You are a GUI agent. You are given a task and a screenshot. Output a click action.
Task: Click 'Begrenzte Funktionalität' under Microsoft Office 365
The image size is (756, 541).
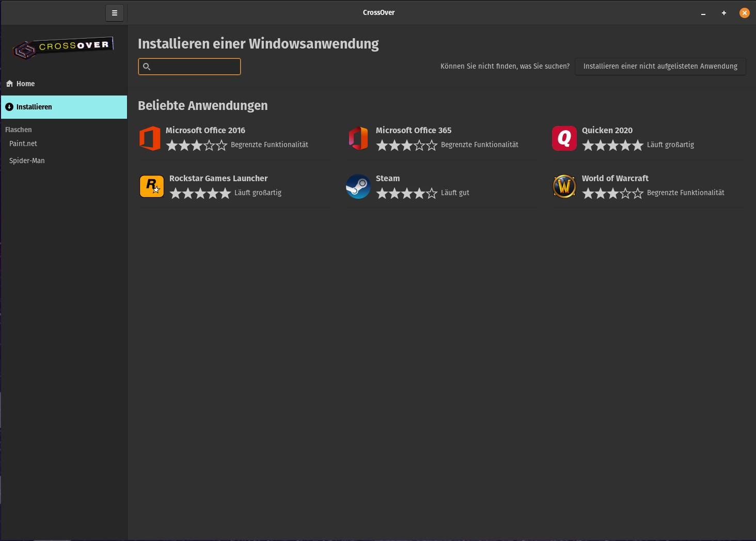tap(479, 145)
